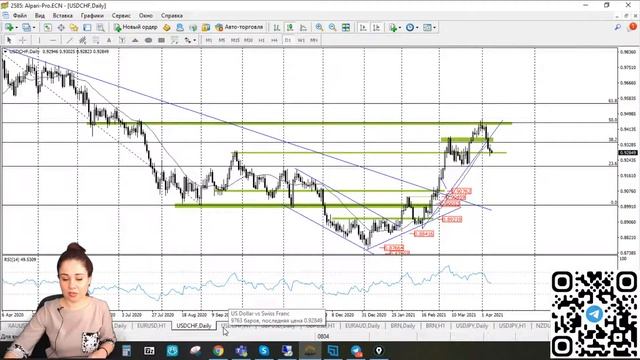The height and width of the screenshot is (360, 640).
Task: Click the Новый ордер button
Action: pyautogui.click(x=136, y=27)
